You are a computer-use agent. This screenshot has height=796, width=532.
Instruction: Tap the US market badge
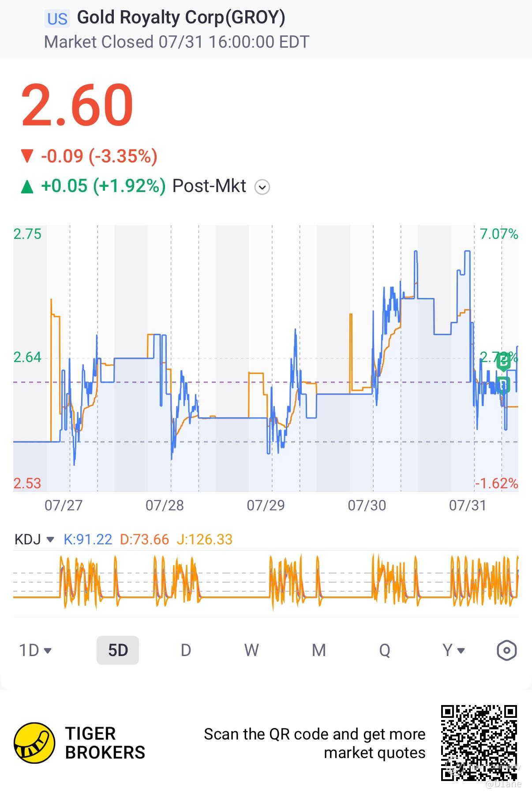pyautogui.click(x=57, y=19)
